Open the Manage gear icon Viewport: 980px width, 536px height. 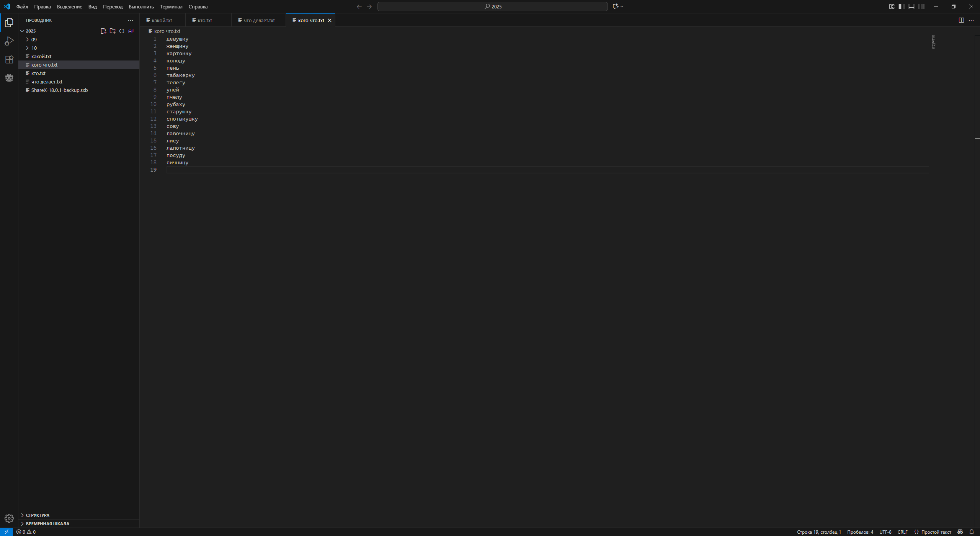click(9, 518)
